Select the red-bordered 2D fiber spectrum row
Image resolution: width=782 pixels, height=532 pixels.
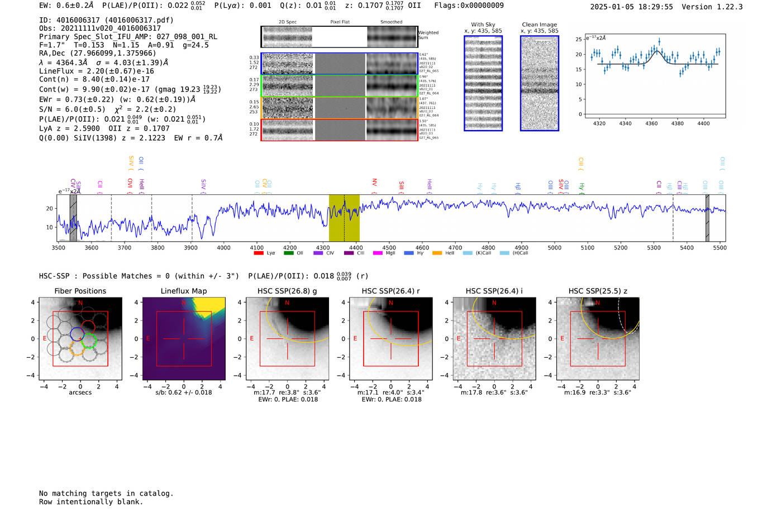coord(340,130)
